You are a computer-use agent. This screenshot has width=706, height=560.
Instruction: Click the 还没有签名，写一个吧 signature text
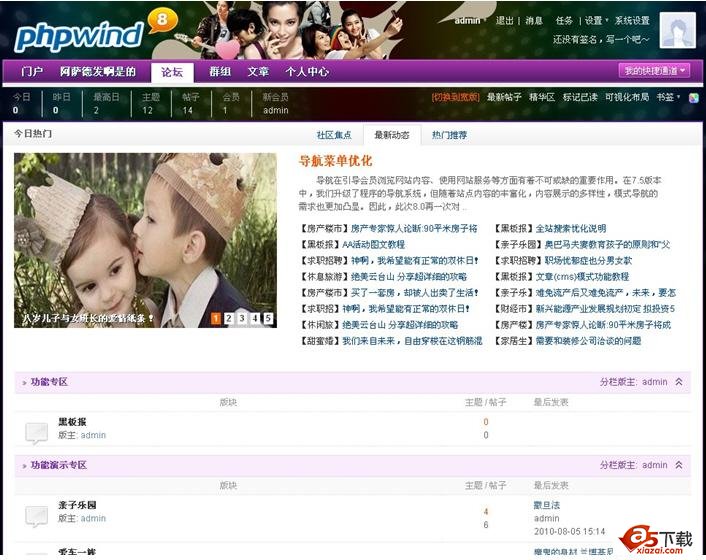pos(601,40)
